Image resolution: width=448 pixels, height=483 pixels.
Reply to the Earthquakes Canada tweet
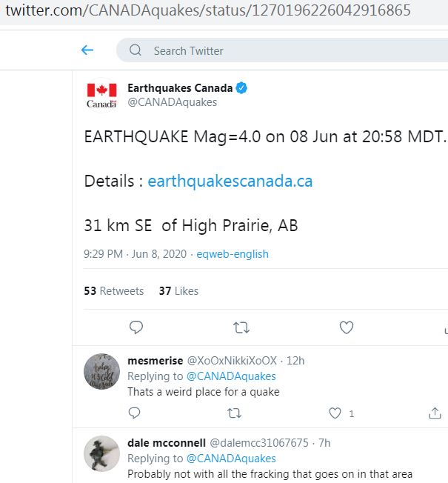point(136,327)
